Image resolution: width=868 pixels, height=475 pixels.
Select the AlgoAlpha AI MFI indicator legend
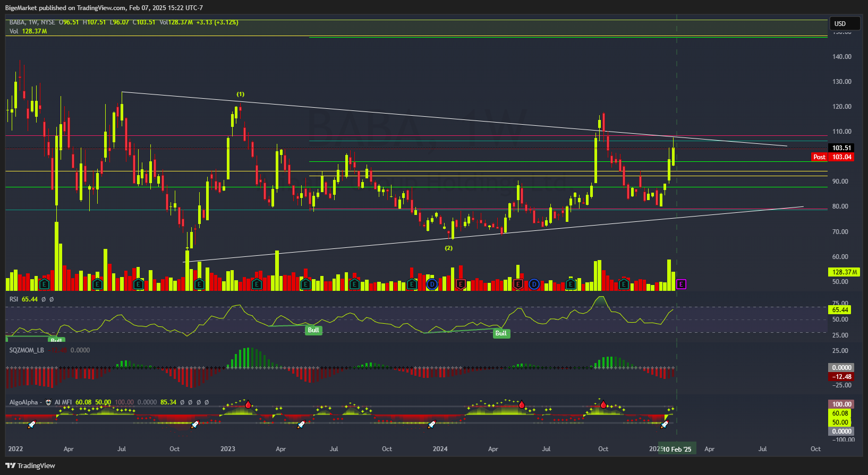tap(40, 402)
